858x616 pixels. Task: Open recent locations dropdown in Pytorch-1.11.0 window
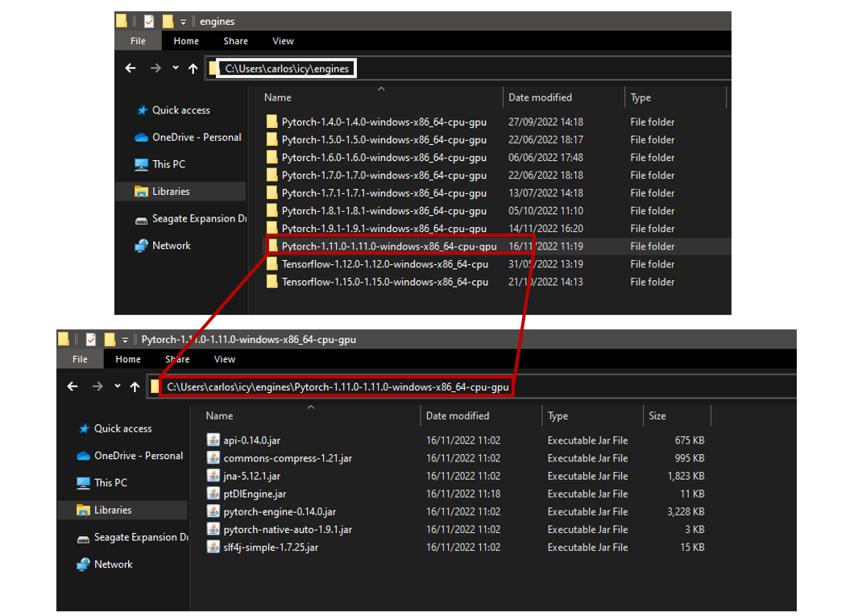(117, 387)
